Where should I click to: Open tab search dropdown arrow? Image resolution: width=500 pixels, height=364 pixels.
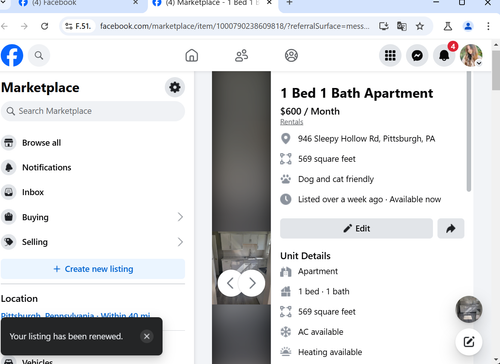coord(2,3)
